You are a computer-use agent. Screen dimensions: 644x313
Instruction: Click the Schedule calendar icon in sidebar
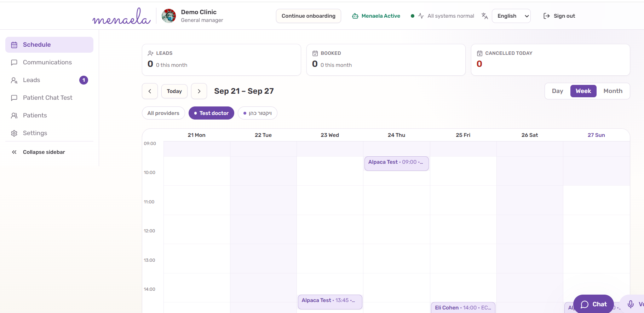tap(14, 45)
